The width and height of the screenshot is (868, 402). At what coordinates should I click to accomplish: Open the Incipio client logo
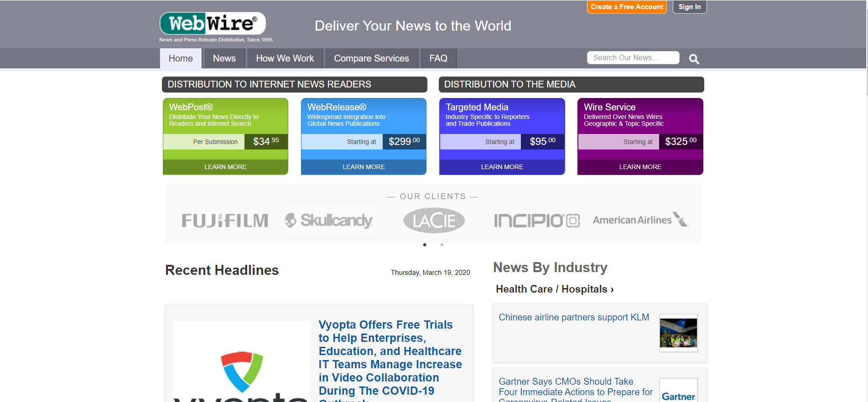537,221
